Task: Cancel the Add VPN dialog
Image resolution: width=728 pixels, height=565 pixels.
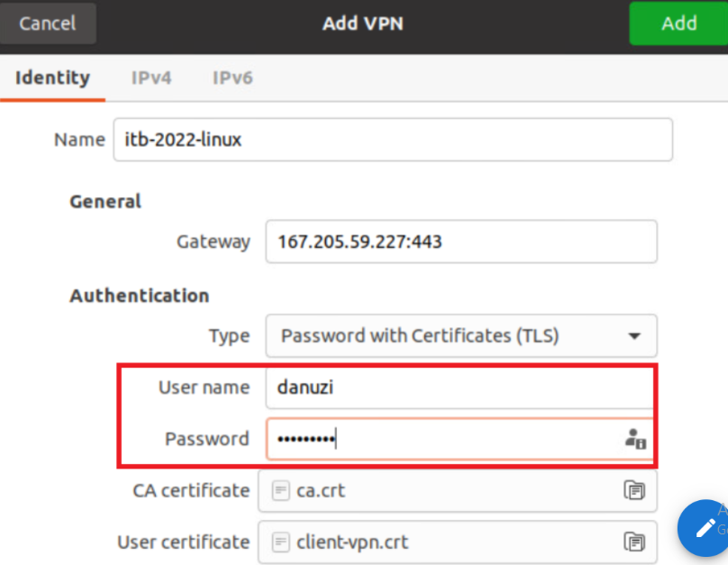Action: click(49, 23)
